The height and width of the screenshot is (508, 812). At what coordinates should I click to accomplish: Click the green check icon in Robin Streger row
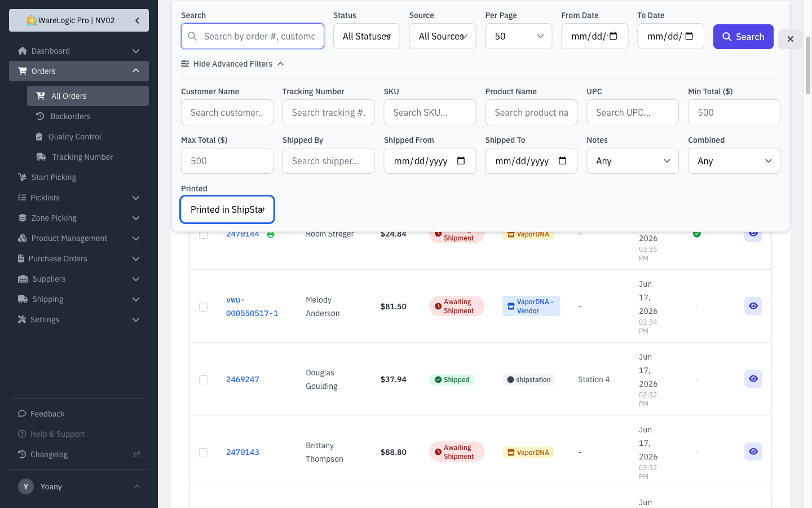point(697,233)
